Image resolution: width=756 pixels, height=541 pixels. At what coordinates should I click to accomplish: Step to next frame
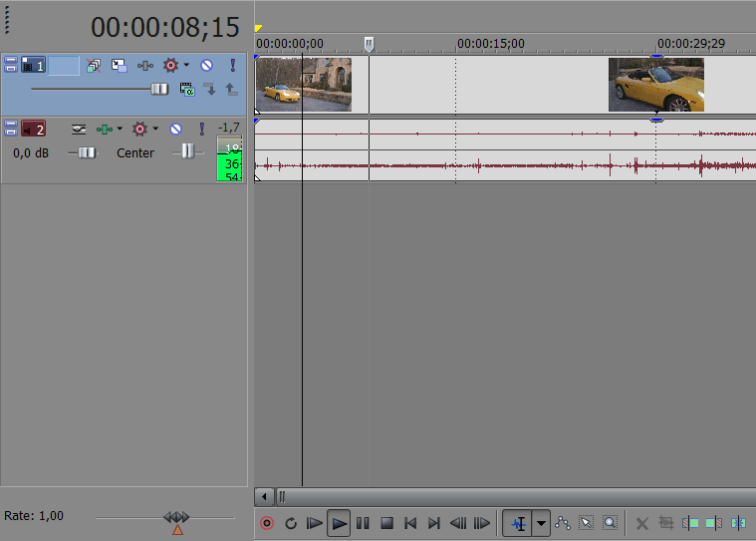pyautogui.click(x=482, y=523)
